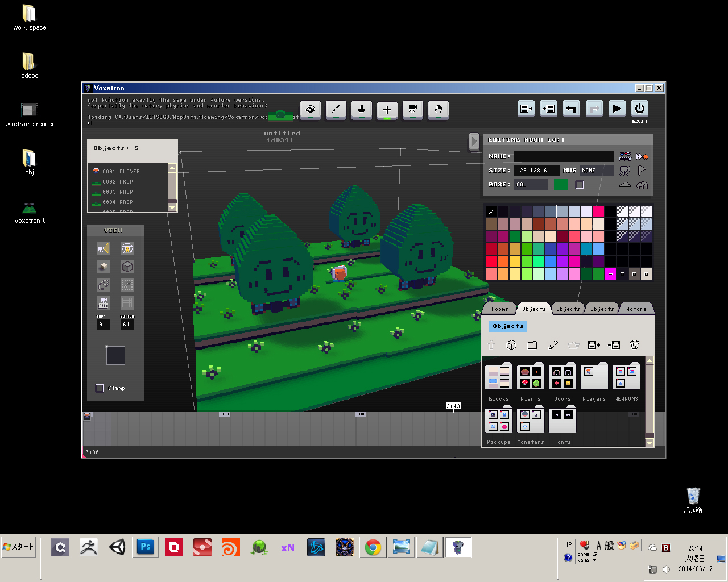The height and width of the screenshot is (582, 728).
Task: Click the import load icon in Objects panel
Action: [614, 345]
